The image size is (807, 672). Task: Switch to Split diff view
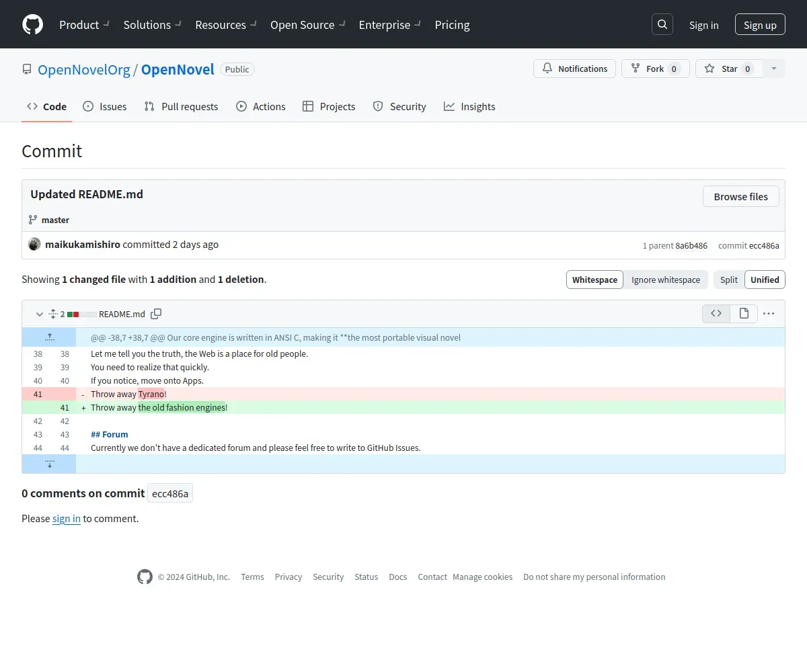click(x=729, y=280)
